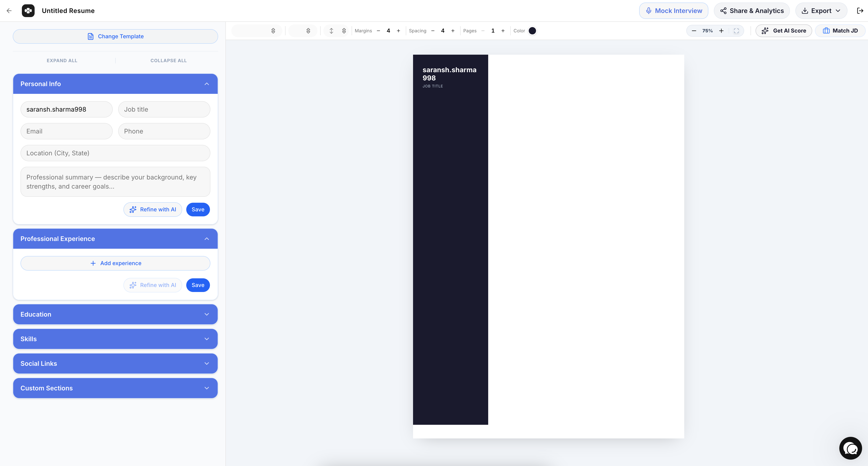Click the logout icon in top-right corner
This screenshot has height=466, width=868.
point(859,10)
